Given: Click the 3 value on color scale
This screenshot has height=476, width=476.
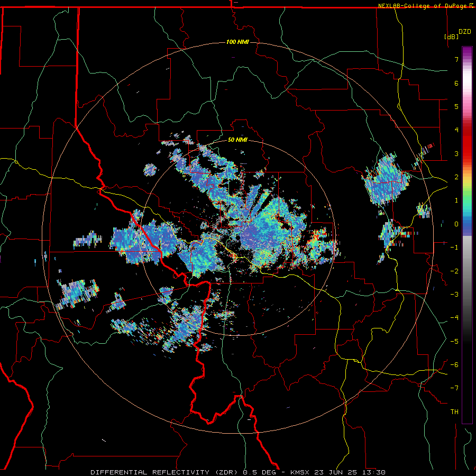Looking at the screenshot, I should point(456,153).
